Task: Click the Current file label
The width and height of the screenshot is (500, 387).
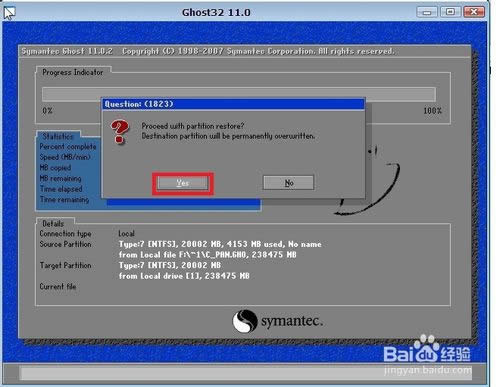Action: [58, 286]
